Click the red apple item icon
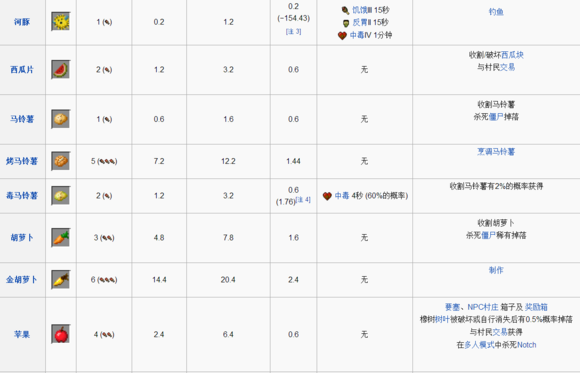This screenshot has width=580, height=373. (x=61, y=334)
